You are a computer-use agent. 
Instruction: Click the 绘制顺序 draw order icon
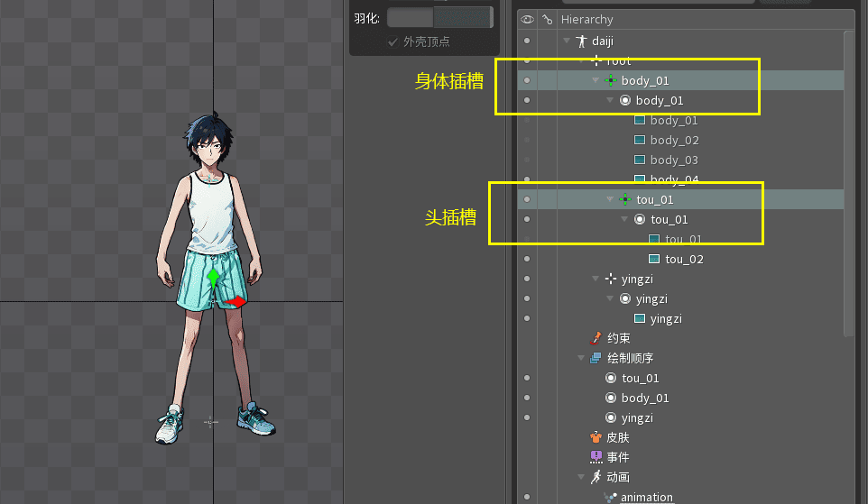pyautogui.click(x=596, y=359)
